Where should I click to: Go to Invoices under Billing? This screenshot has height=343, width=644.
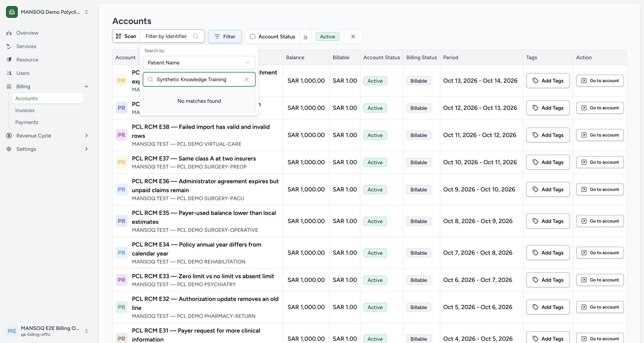tap(25, 110)
